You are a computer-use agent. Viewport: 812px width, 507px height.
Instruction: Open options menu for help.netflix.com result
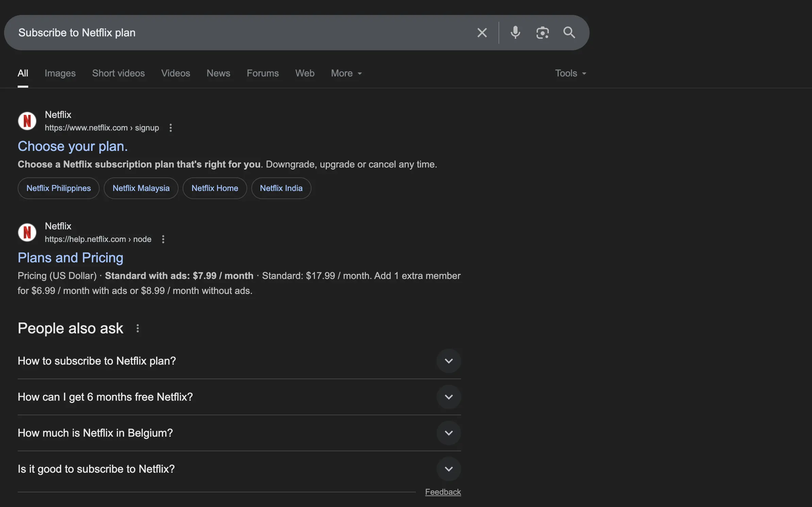coord(163,239)
